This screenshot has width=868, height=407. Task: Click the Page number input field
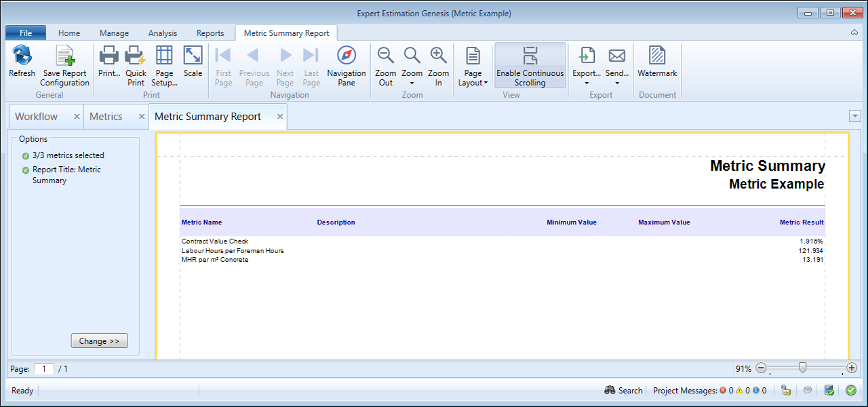(44, 369)
